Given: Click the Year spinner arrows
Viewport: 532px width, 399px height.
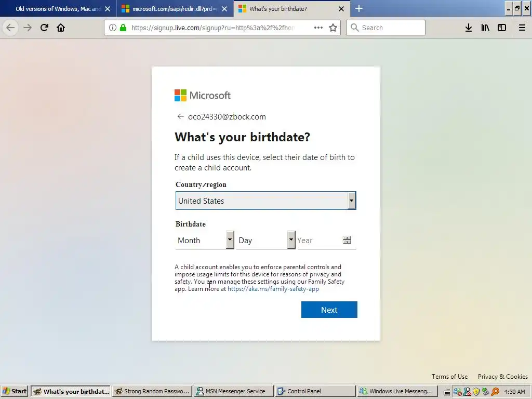Looking at the screenshot, I should [x=347, y=240].
